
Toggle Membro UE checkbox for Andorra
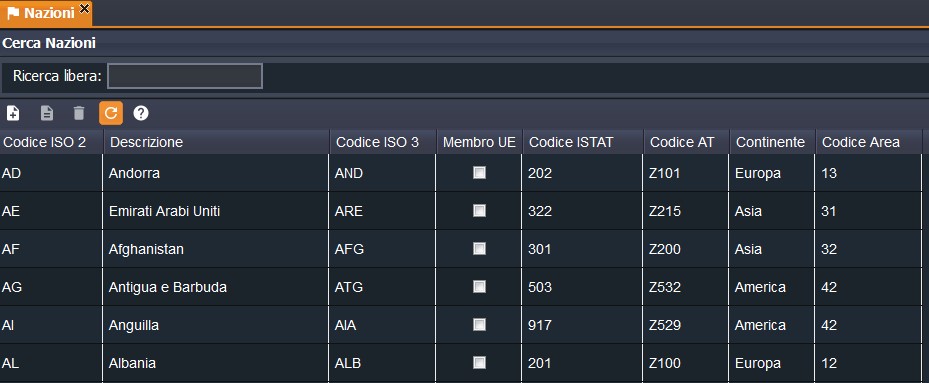coord(479,173)
